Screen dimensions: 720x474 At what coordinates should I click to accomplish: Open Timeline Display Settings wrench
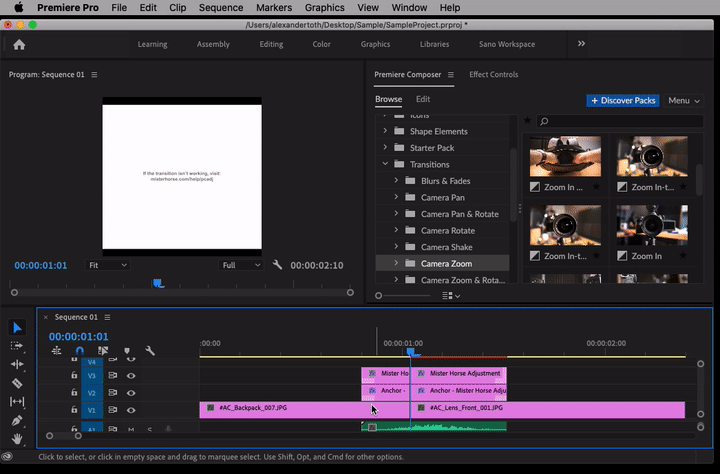pyautogui.click(x=150, y=350)
